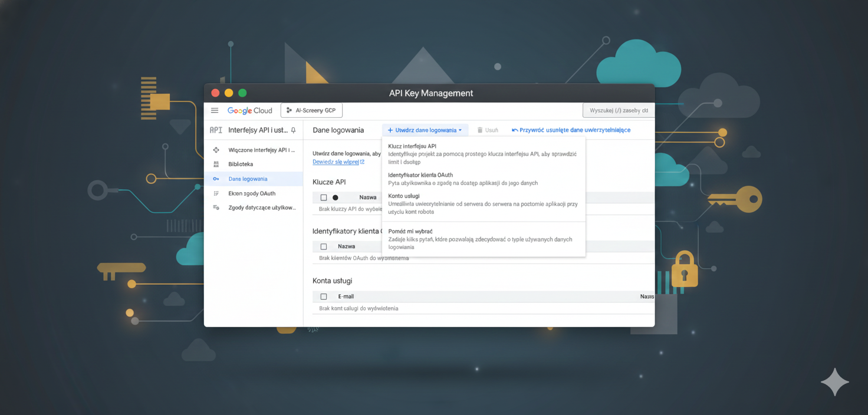Screen dimensions: 868x415
Task: Tick the checkbox in Konta usługi table header
Action: click(323, 297)
